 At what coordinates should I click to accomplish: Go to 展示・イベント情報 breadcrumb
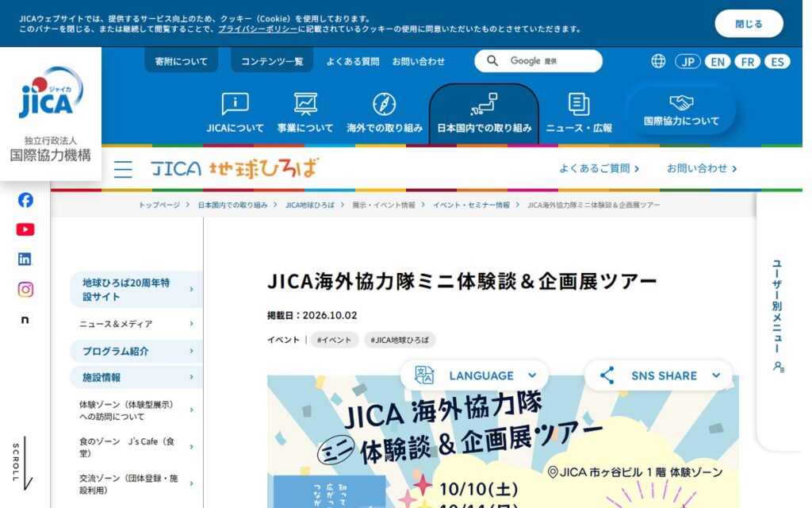tap(384, 206)
